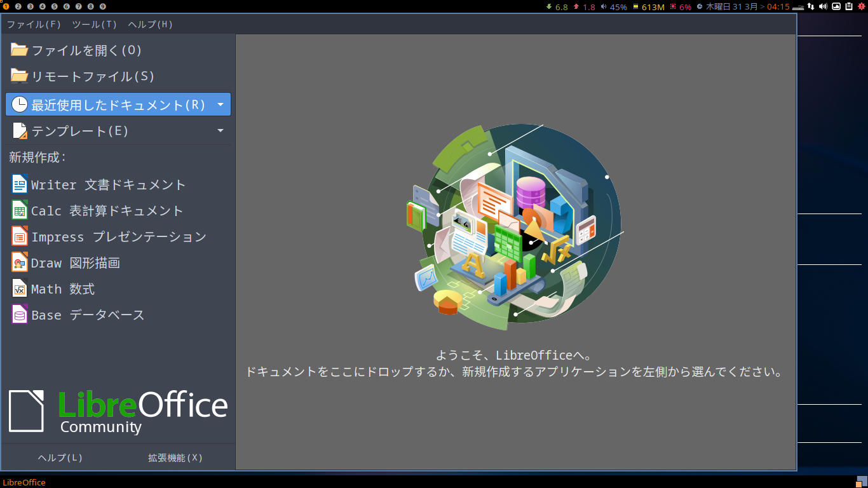Click the テンプレート page icon
Viewport: 868px width, 488px height.
click(20, 131)
